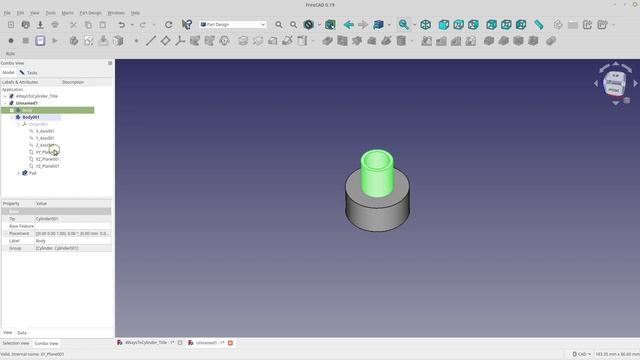Expand the Placement property row

coord(6,233)
